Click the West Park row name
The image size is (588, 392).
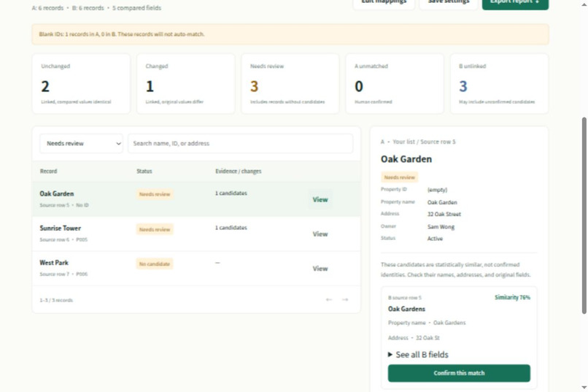(x=54, y=263)
